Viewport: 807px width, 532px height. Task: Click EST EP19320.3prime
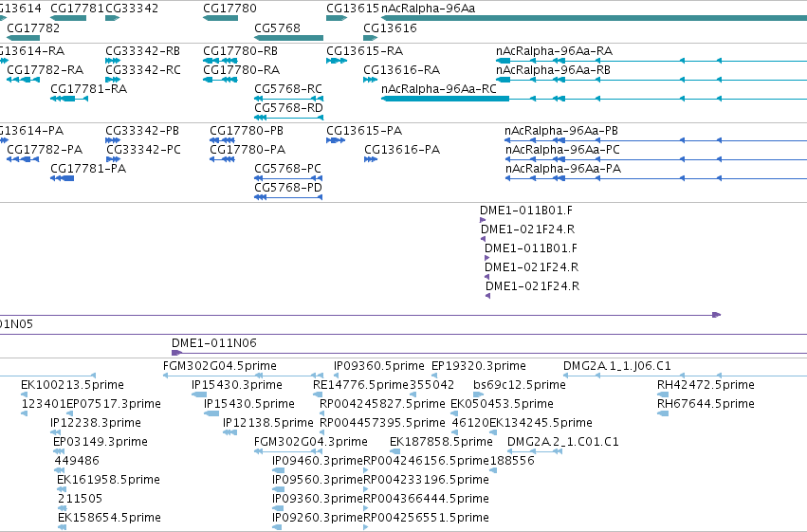click(479, 366)
